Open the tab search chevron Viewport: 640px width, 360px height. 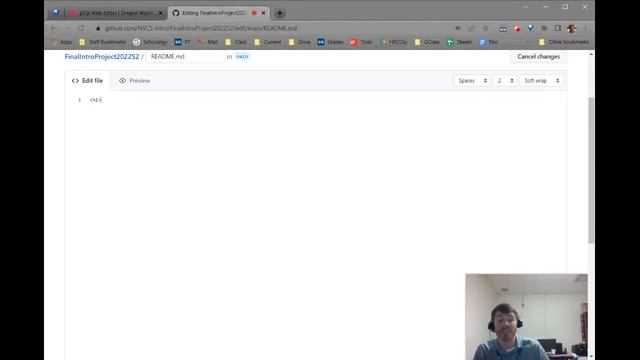click(x=525, y=7)
